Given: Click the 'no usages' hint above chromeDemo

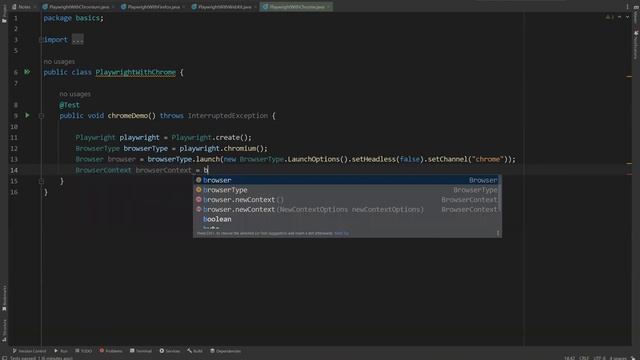Looking at the screenshot, I should tap(75, 94).
